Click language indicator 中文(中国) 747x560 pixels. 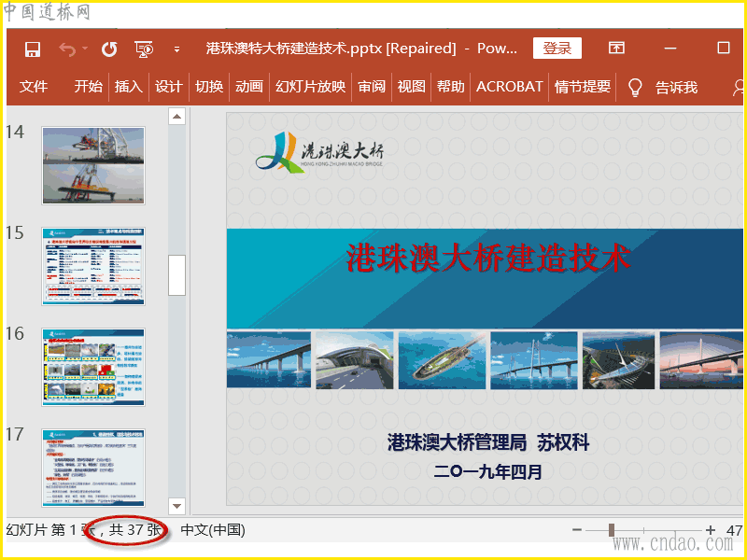pyautogui.click(x=213, y=530)
